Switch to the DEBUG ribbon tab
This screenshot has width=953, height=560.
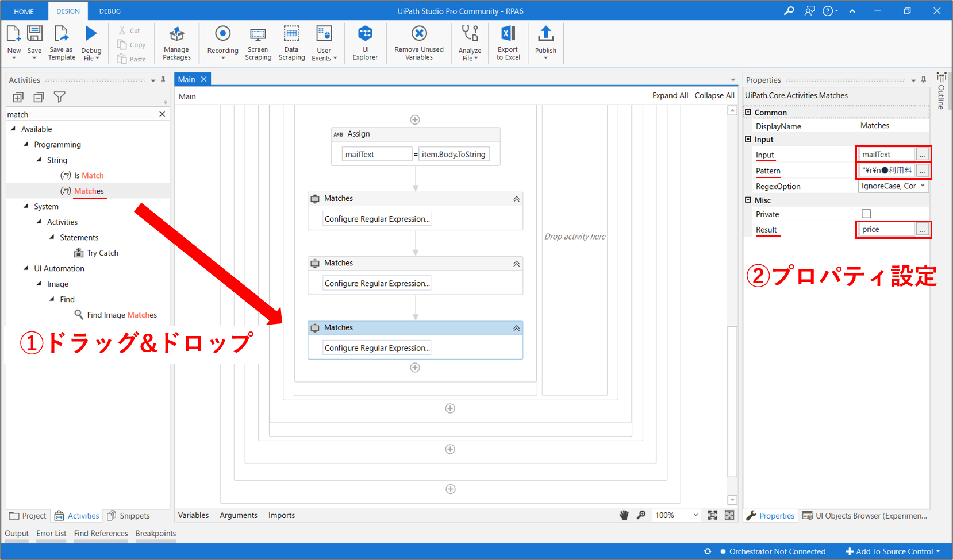click(x=110, y=11)
